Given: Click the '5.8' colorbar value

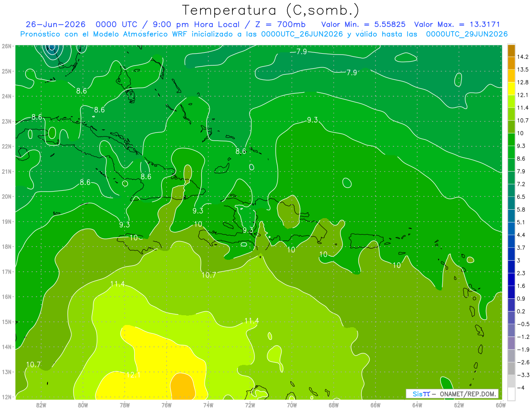Looking at the screenshot, I should coord(522,209).
